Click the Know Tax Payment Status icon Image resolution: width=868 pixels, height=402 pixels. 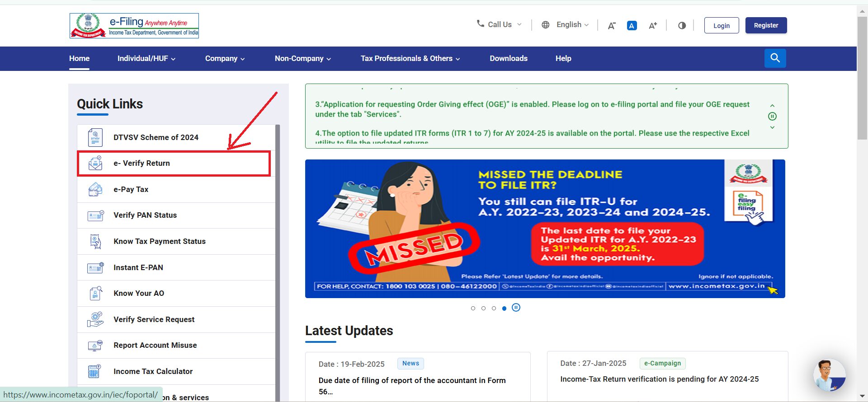coord(95,242)
